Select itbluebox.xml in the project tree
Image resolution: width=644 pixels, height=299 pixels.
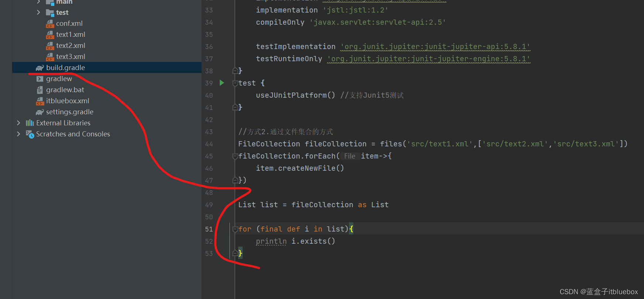[68, 101]
